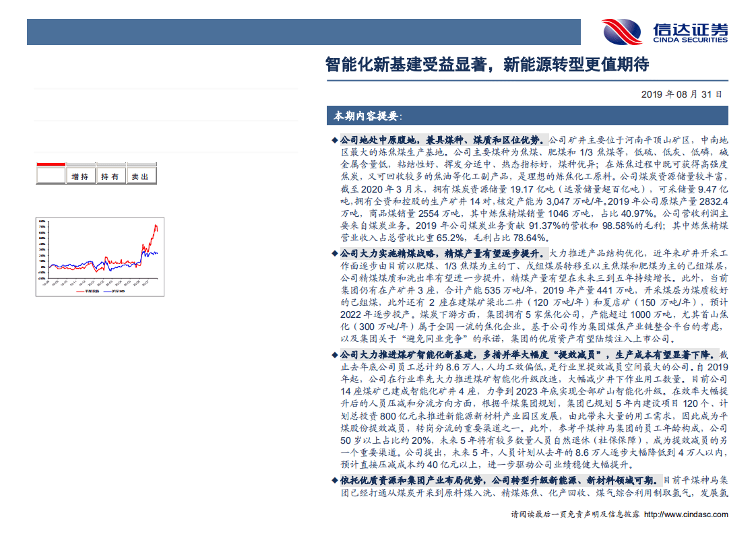Click the diamond bullet before 公司大力实施精煤战略

click(x=335, y=254)
